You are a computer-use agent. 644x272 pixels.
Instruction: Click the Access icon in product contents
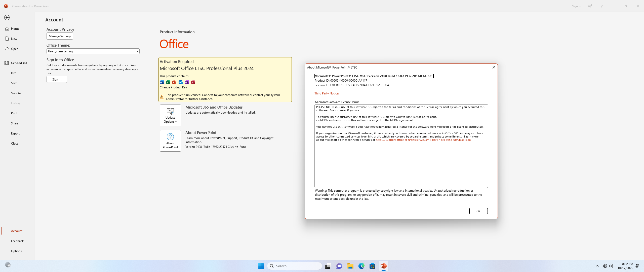(x=193, y=82)
